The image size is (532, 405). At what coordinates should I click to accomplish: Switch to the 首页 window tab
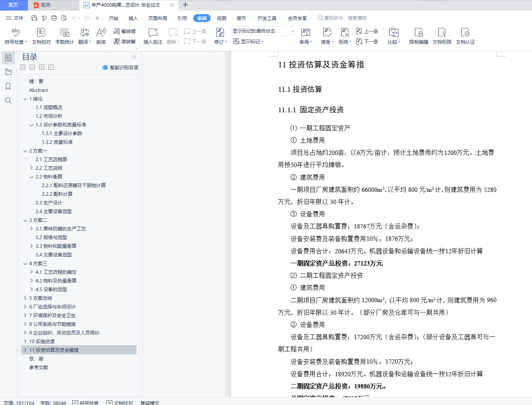13,5
